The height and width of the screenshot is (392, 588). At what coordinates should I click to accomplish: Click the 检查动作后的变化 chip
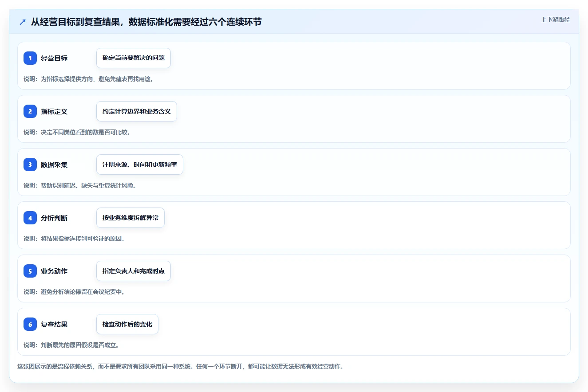(x=127, y=324)
